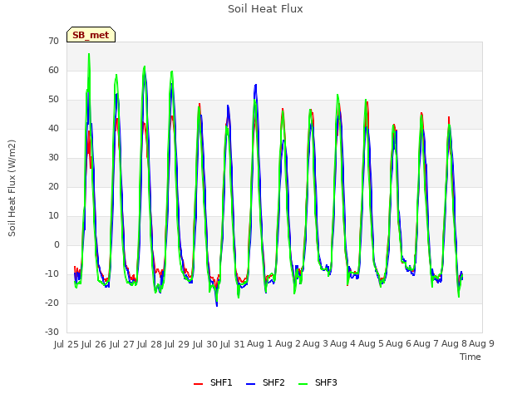
Task: Click the Jul 25 x-axis tick label
Action: click(x=66, y=344)
